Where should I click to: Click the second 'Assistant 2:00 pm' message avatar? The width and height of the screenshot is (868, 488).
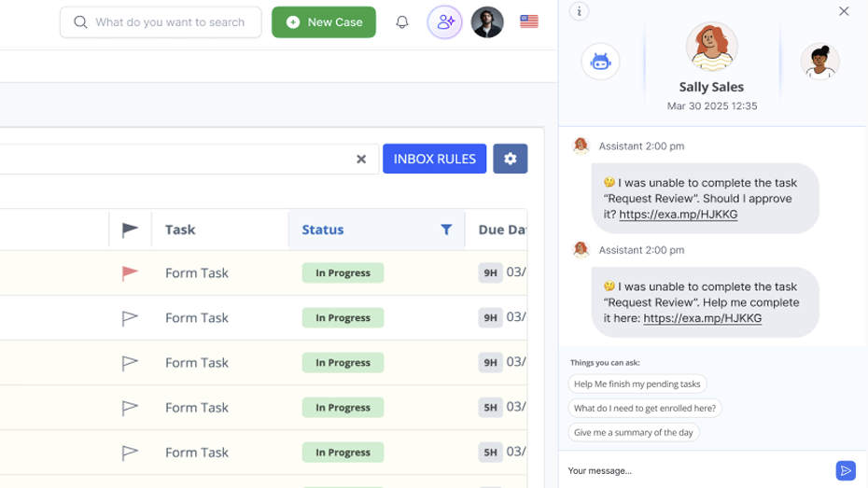click(581, 249)
